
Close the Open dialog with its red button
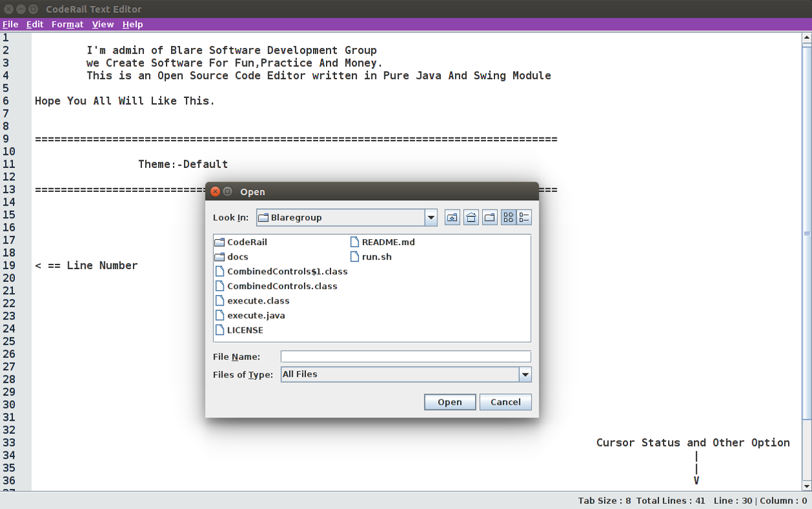(216, 191)
